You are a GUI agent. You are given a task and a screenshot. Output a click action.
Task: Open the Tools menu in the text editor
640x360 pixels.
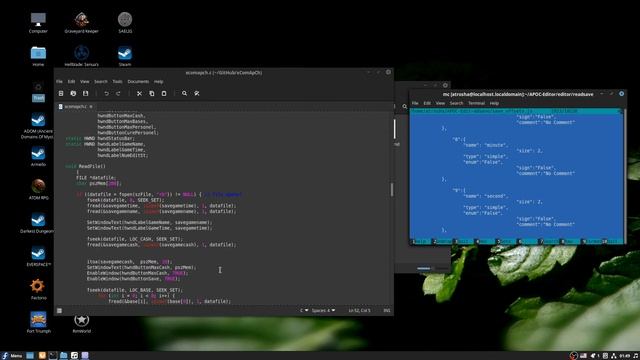coord(117,82)
